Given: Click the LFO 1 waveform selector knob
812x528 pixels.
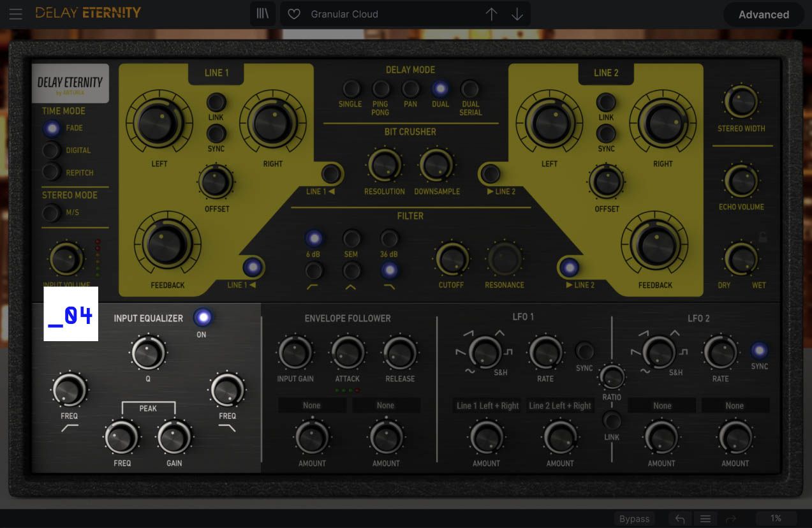Looking at the screenshot, I should click(485, 352).
